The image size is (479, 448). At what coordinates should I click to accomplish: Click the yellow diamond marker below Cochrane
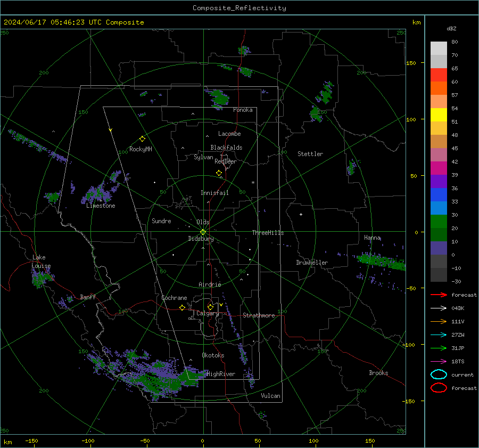[182, 307]
